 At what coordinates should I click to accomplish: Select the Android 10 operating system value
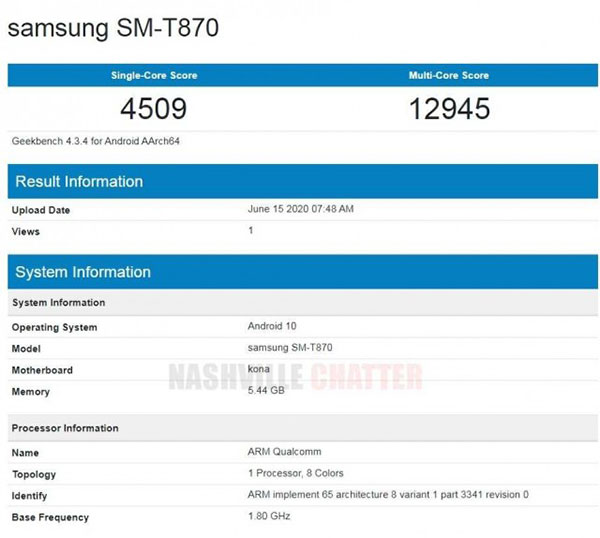click(x=272, y=326)
